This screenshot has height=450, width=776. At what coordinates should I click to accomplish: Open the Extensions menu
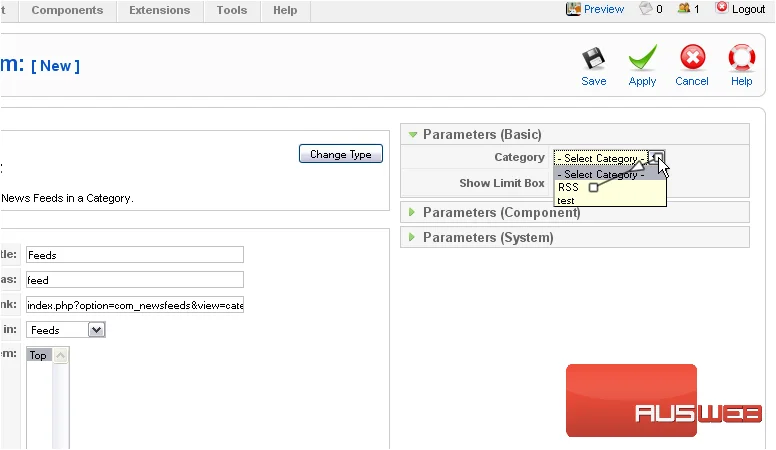tap(159, 10)
